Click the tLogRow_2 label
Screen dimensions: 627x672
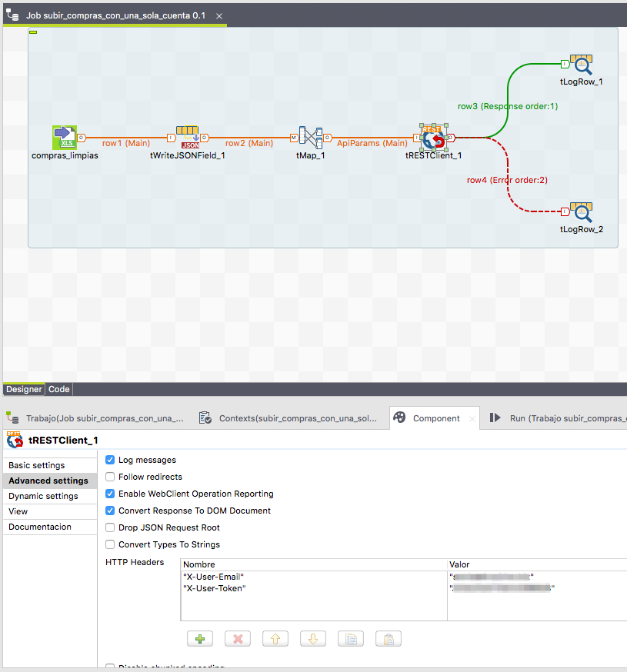[581, 230]
